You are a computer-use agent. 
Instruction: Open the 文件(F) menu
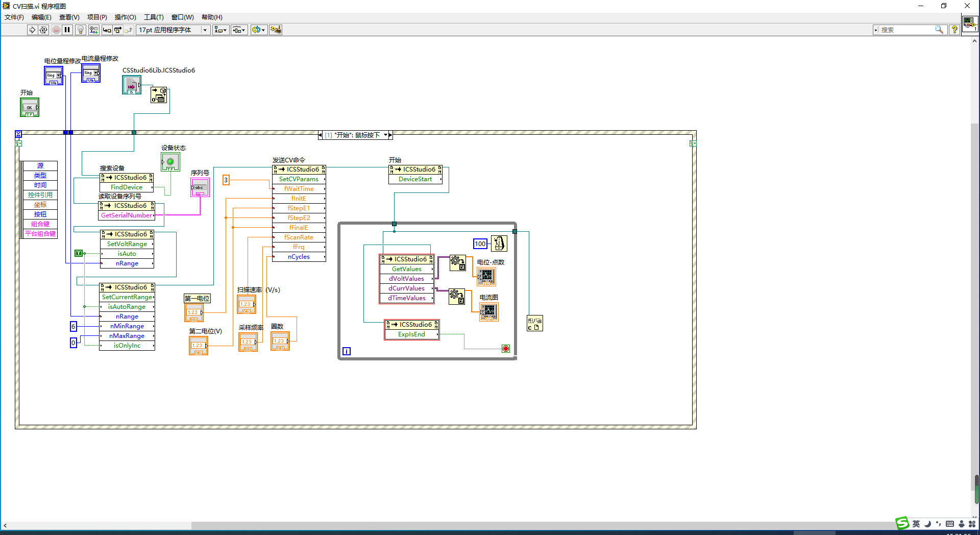click(x=14, y=17)
